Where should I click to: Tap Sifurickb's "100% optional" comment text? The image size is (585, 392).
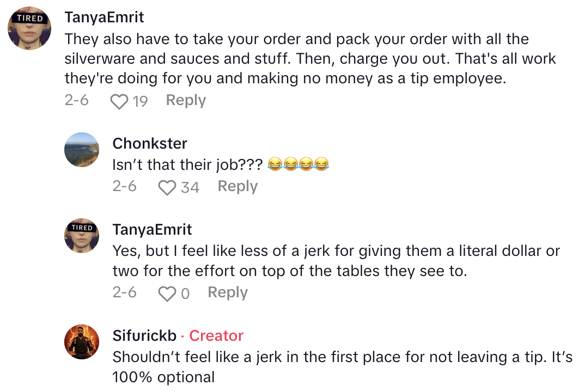(x=342, y=366)
